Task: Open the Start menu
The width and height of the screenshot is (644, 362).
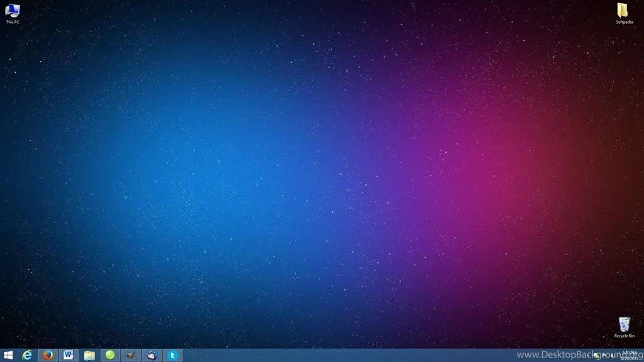Action: (8, 355)
